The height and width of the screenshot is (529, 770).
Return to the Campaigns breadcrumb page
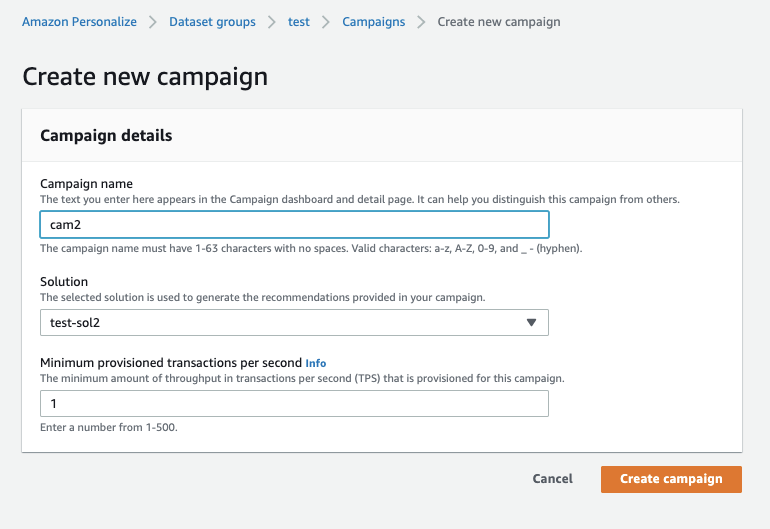tap(374, 22)
